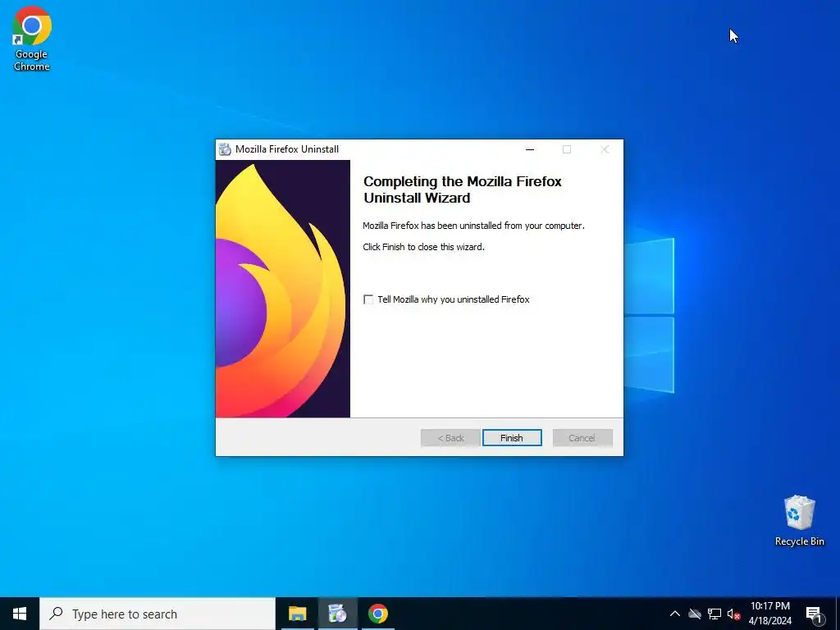
Task: Switch to the Firefox uninstaller taskbar icon
Action: point(337,614)
